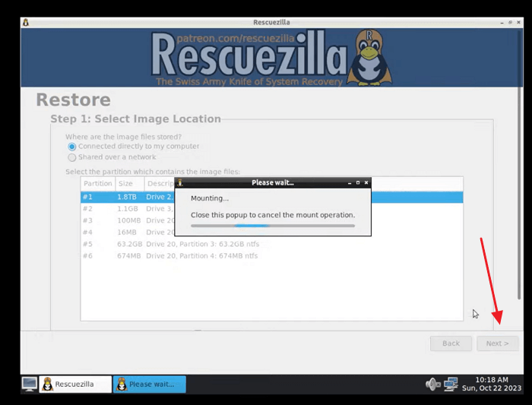Open the volume speaker tray icon
This screenshot has width=532, height=405.
(x=433, y=384)
